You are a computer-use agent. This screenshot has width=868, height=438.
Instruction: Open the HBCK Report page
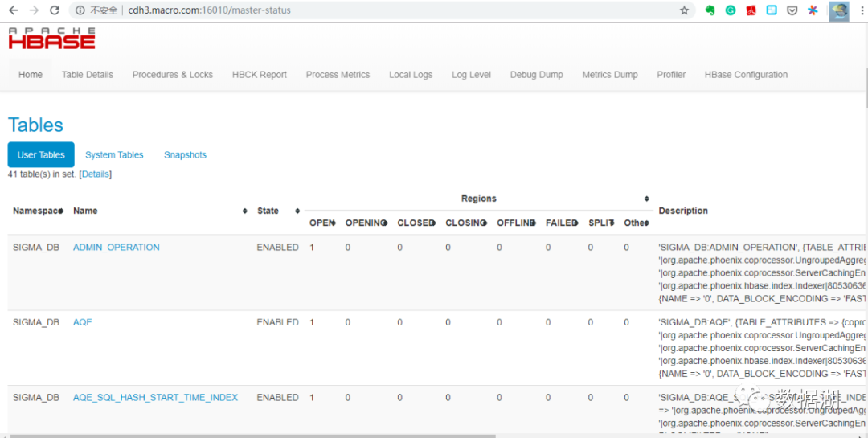pos(260,75)
